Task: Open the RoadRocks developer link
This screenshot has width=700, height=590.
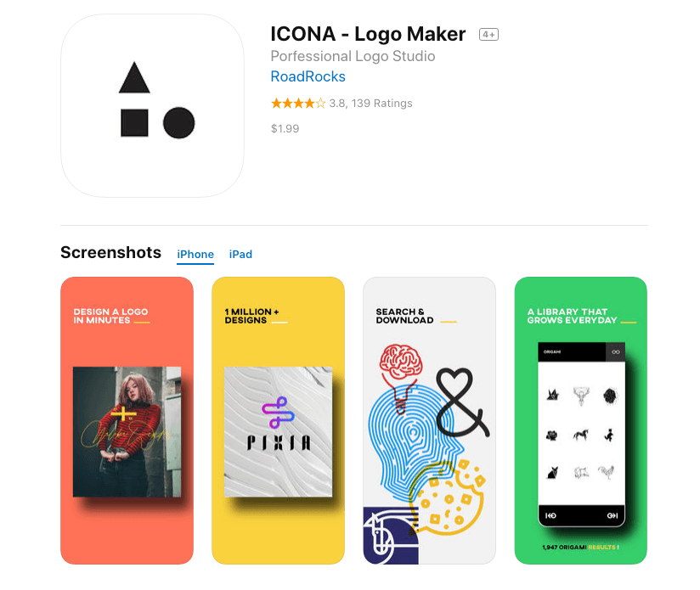Action: click(x=308, y=76)
